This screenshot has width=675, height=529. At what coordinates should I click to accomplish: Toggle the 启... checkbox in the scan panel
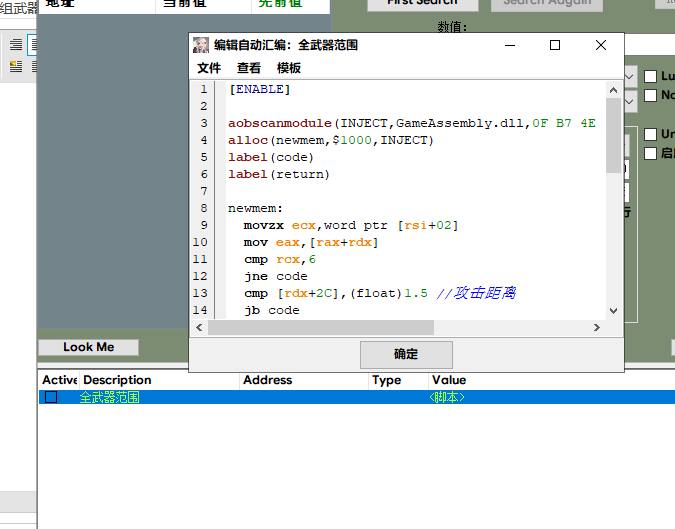tap(650, 153)
